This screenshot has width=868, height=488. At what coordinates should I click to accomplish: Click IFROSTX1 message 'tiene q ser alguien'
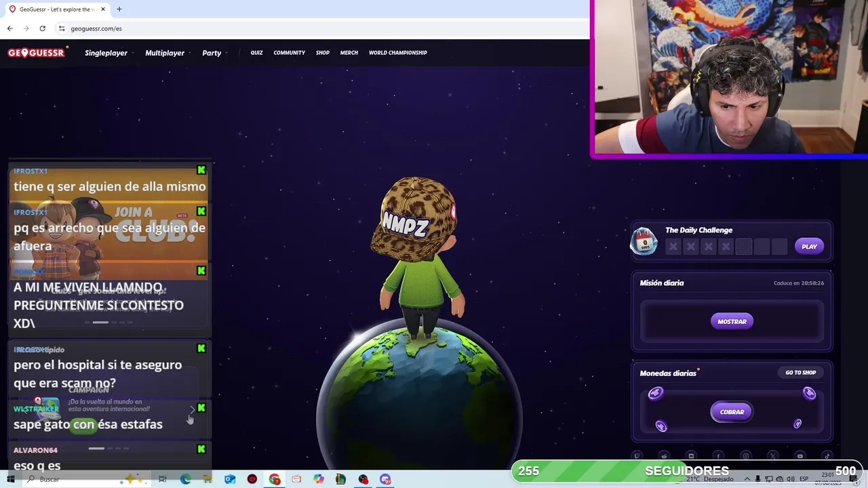pos(109,186)
